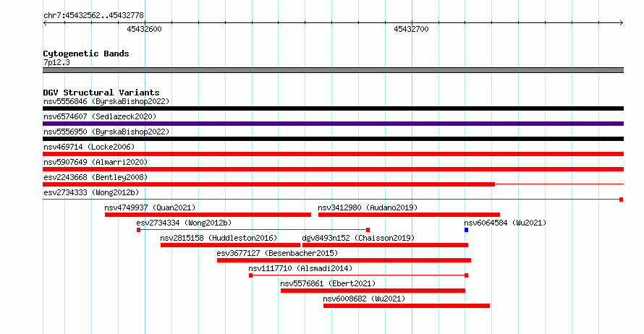Click the left end marker of esv2734334
The width and height of the screenshot is (644, 334).
click(x=139, y=230)
